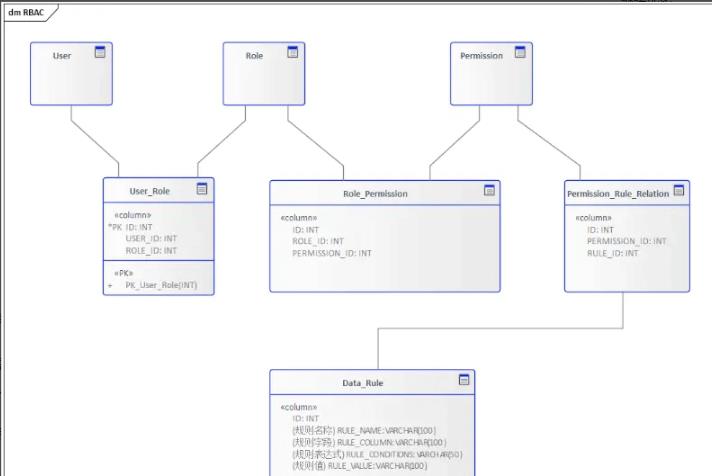Click the Permission_Rule_Relation table icon
The height and width of the screenshot is (476, 712).
(x=679, y=190)
